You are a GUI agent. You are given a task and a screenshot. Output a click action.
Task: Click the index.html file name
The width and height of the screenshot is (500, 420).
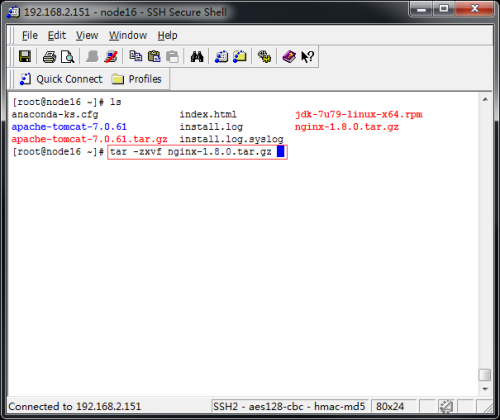click(x=208, y=115)
